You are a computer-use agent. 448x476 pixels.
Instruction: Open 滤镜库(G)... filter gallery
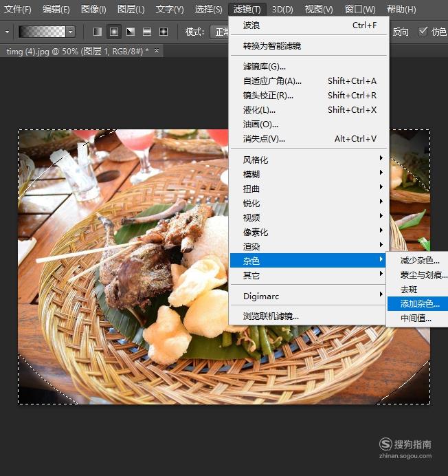click(x=309, y=67)
